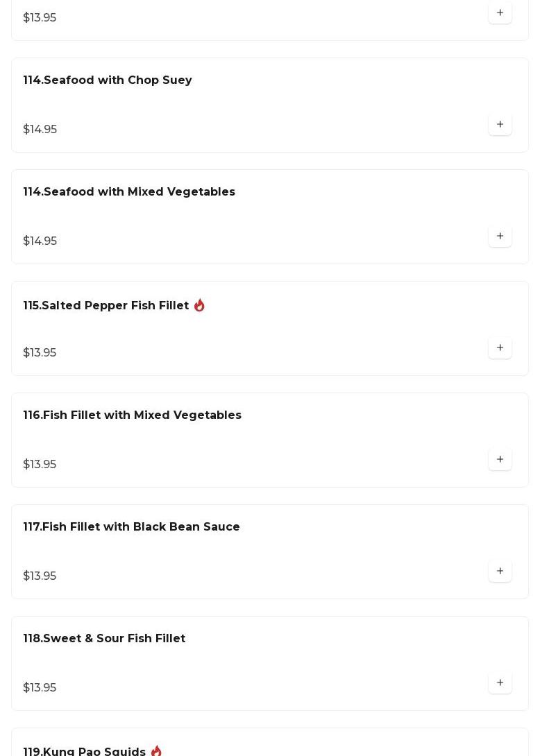This screenshot has height=756, width=540.
Task: Click the spicy flame icon on Salted Pepper Fish Fillet
Action: (199, 305)
